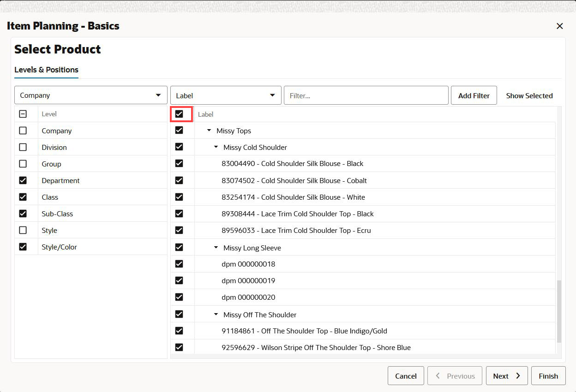Click the Level column header
The height and width of the screenshot is (392, 576).
[49, 114]
